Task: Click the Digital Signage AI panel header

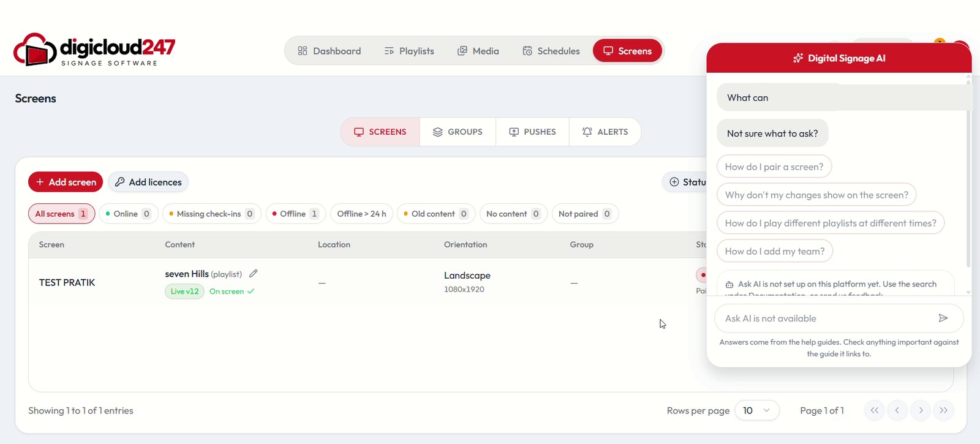Action: (x=839, y=58)
